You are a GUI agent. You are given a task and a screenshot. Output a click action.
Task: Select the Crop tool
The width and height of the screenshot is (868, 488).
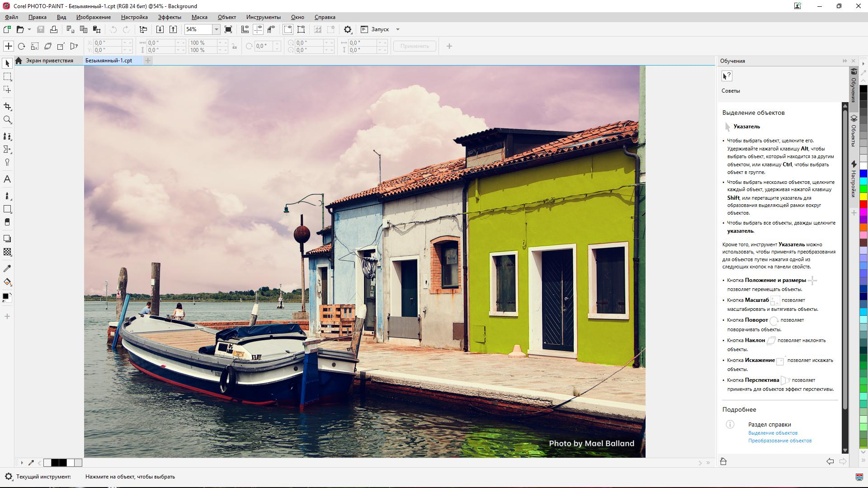coord(7,106)
